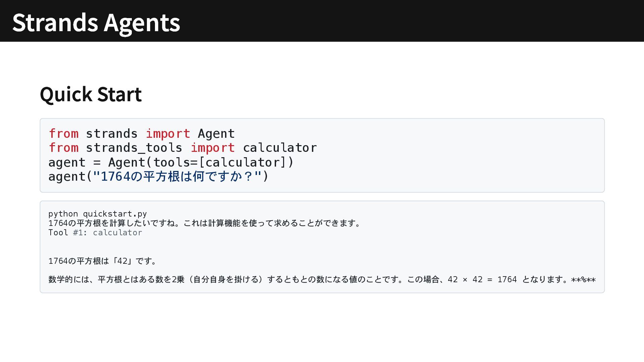Viewport: 644px width, 362px height.
Task: Click the Quick Start heading
Action: pos(91,94)
